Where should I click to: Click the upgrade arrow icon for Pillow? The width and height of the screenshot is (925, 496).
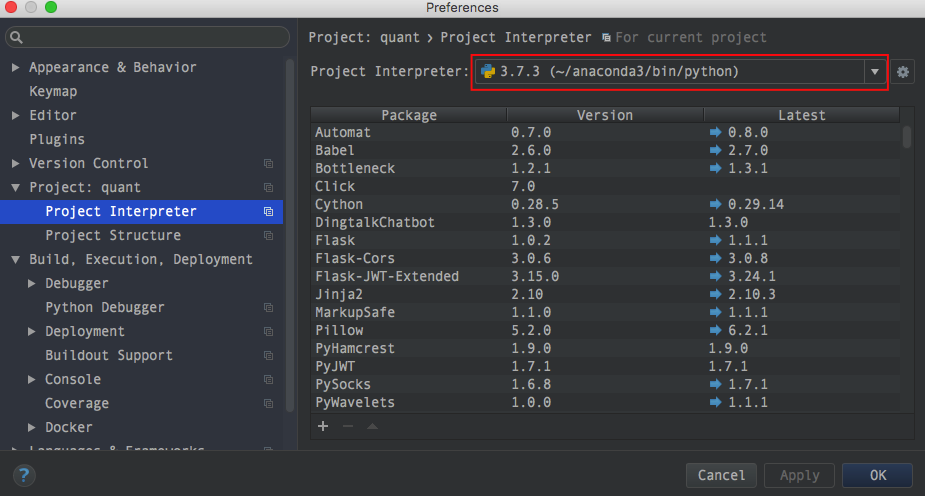714,330
